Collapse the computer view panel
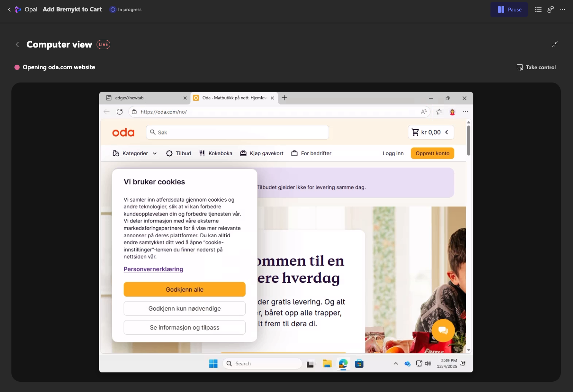573x392 pixels. 555,44
